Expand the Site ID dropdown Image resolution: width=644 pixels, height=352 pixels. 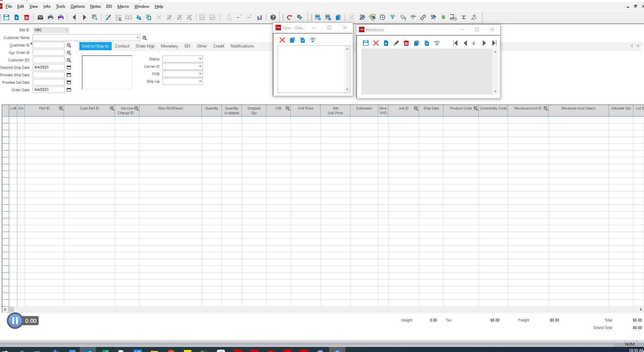tap(67, 30)
